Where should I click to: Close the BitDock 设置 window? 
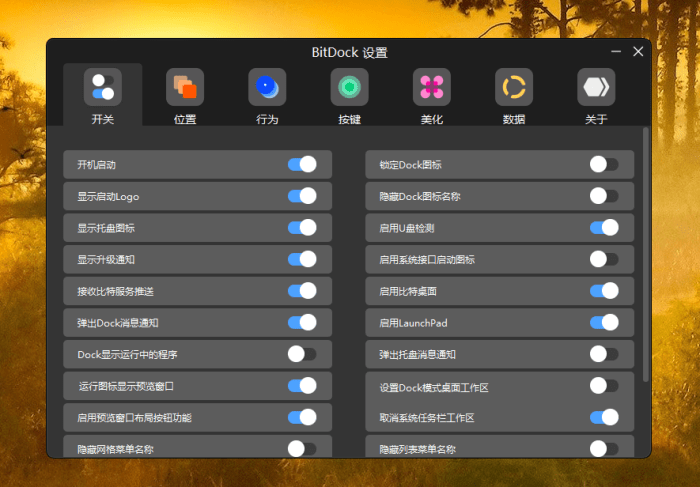638,52
